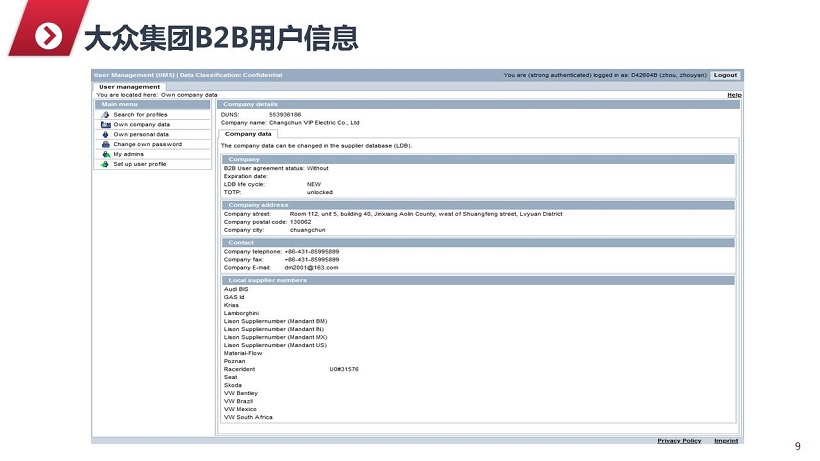
Task: Click the Change own password icon
Action: pyautogui.click(x=105, y=144)
